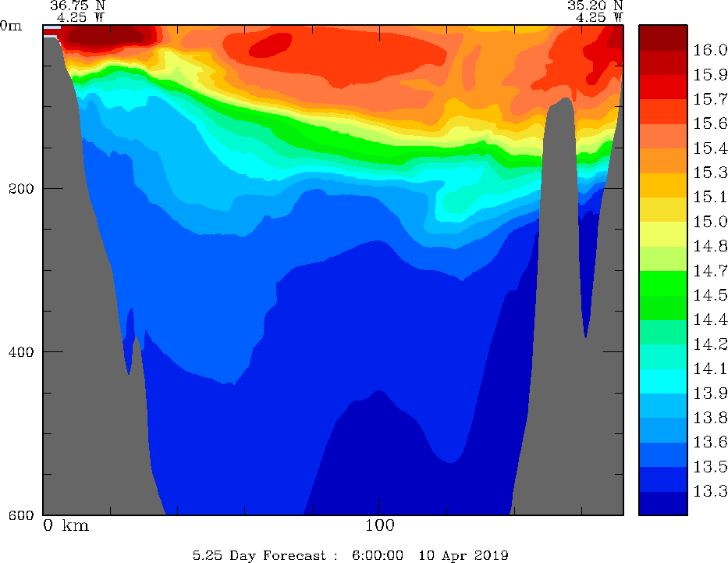
Task: Select colorbar band between 15.9 and 15.7
Action: pyautogui.click(x=662, y=87)
